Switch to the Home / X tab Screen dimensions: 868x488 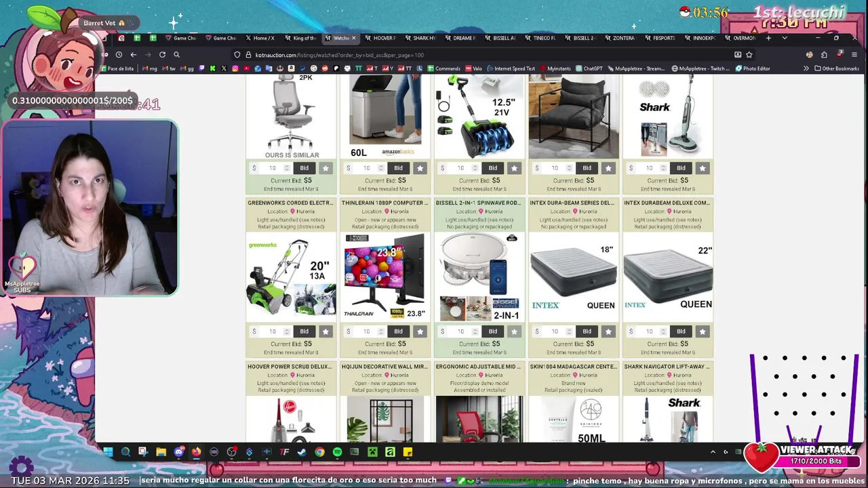coord(260,38)
